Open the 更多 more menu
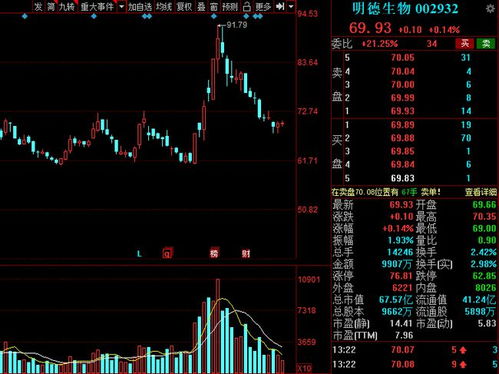 coord(263,6)
